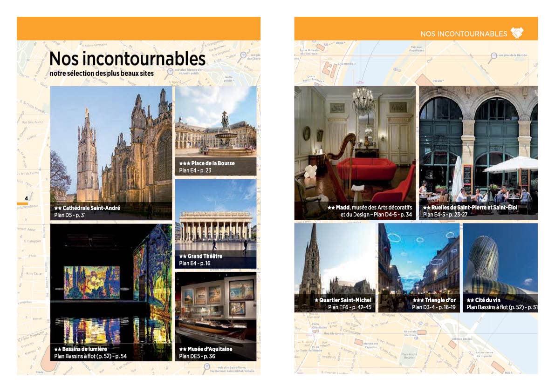The width and height of the screenshot is (555, 392).
Task: Click magnifier beside 'voir plan des Chartrons'
Action: coord(243,55)
